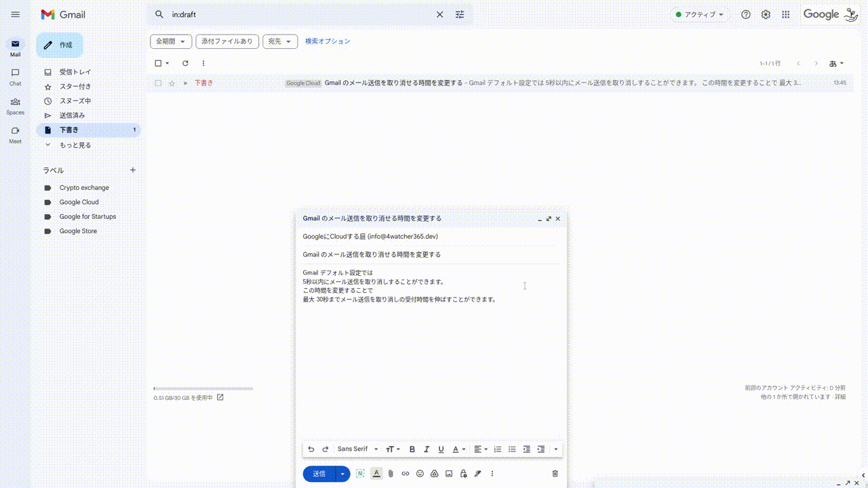
Task: Click the Gmail logo
Action: (x=63, y=14)
